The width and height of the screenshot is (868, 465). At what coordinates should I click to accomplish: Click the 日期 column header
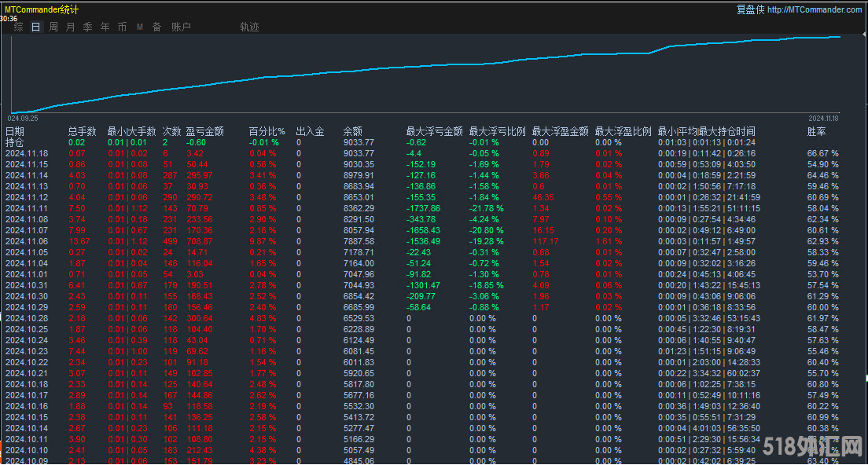pos(15,131)
